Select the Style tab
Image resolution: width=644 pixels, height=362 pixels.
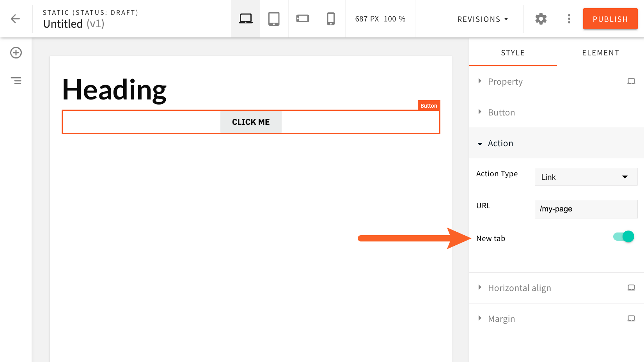(x=513, y=53)
